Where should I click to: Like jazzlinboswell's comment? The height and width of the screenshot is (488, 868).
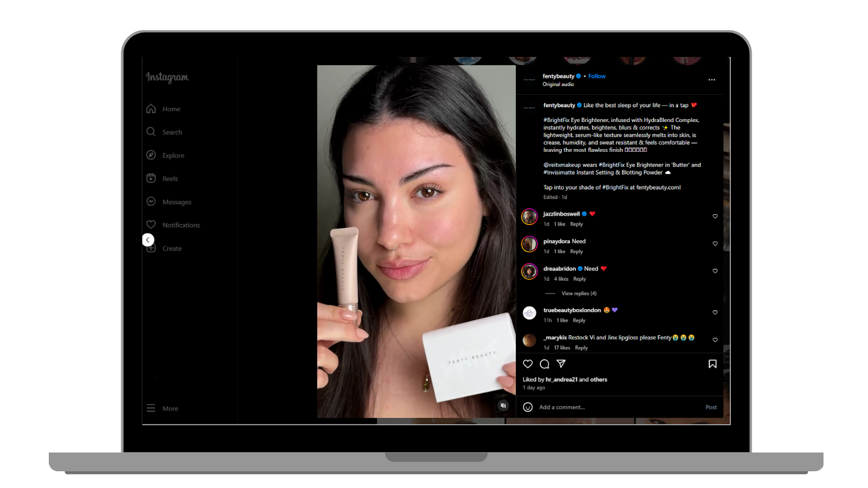coord(715,216)
